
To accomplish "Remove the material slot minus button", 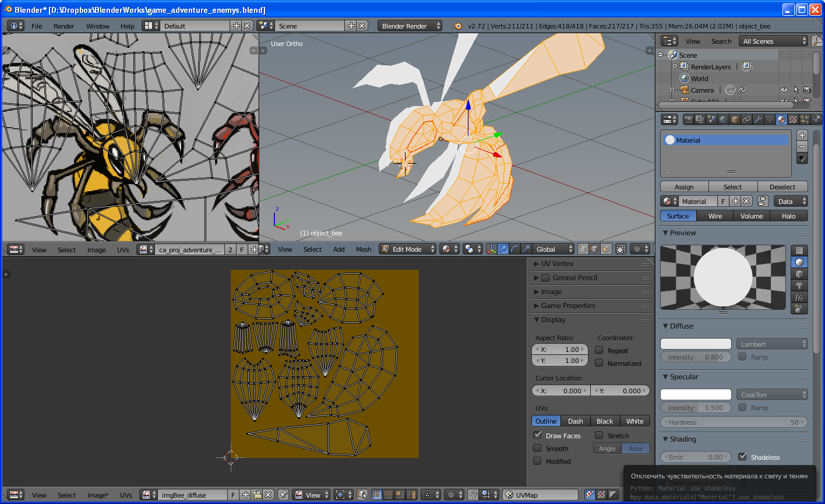I will pyautogui.click(x=802, y=147).
